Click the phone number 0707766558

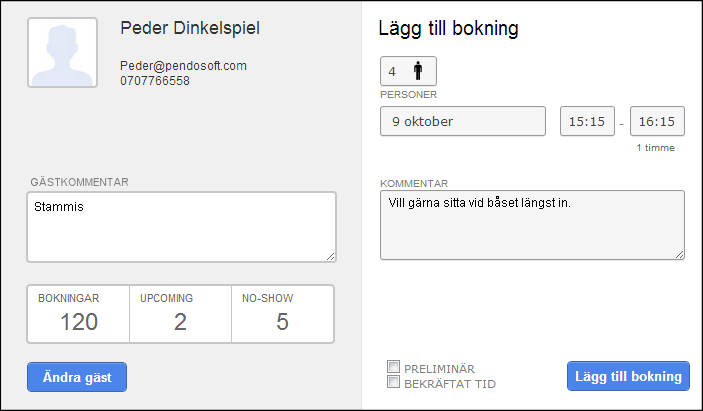(155, 81)
